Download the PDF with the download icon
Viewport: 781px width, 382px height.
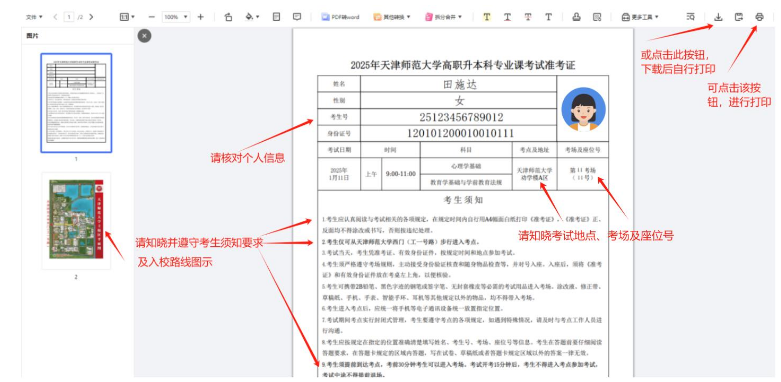point(718,17)
